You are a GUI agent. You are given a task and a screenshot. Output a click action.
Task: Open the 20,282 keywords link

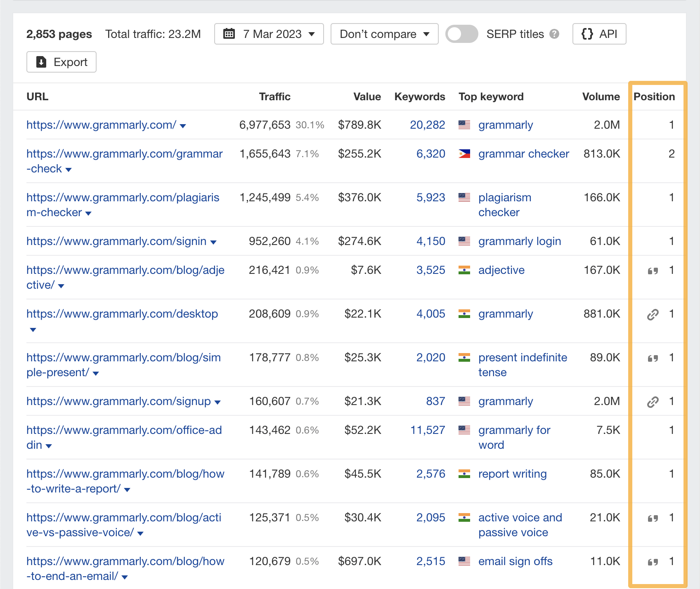428,125
